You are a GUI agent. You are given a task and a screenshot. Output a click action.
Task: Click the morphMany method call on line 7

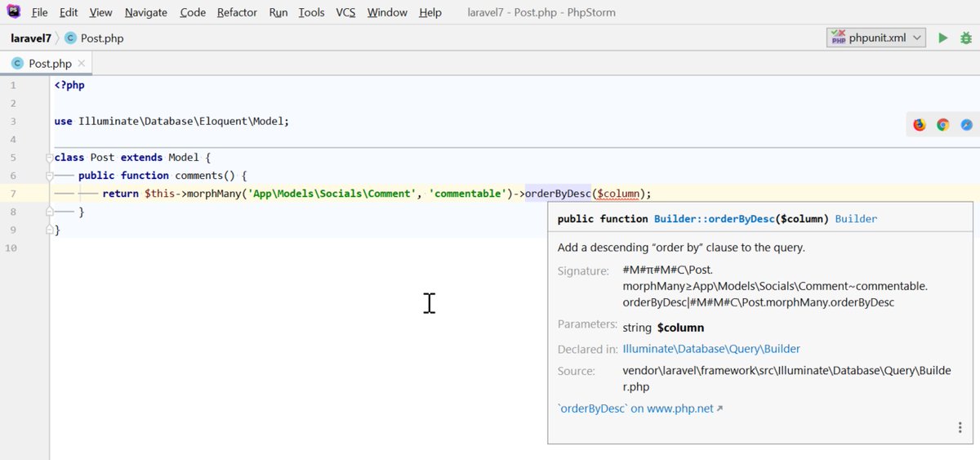point(216,194)
